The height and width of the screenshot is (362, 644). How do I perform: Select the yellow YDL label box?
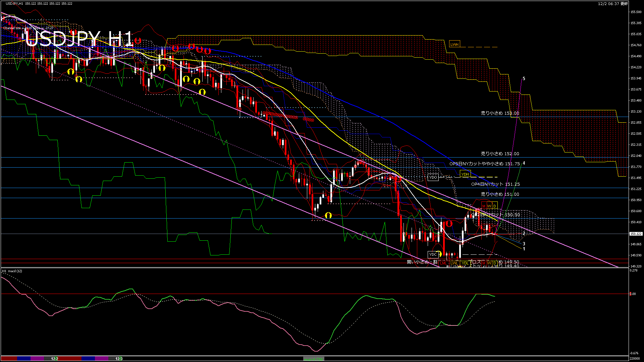coord(465,263)
